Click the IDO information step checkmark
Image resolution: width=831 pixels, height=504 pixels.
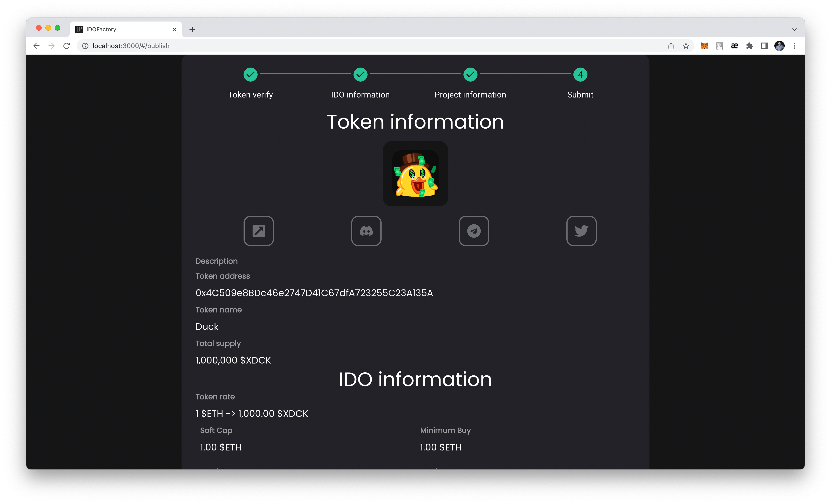[361, 74]
